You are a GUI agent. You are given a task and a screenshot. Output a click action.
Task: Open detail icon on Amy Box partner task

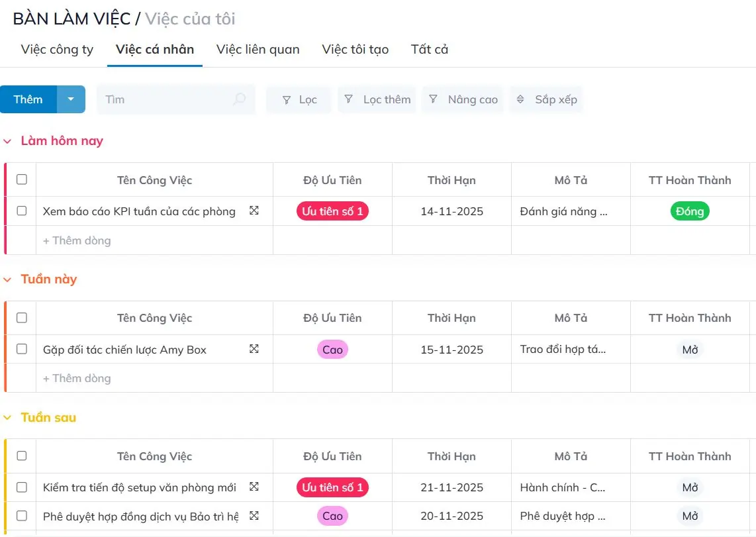tap(254, 347)
